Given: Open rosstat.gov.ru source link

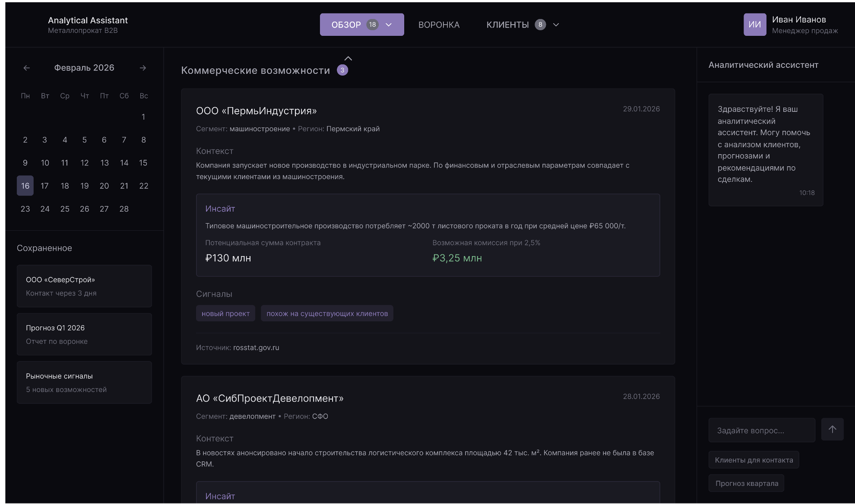Looking at the screenshot, I should (256, 348).
